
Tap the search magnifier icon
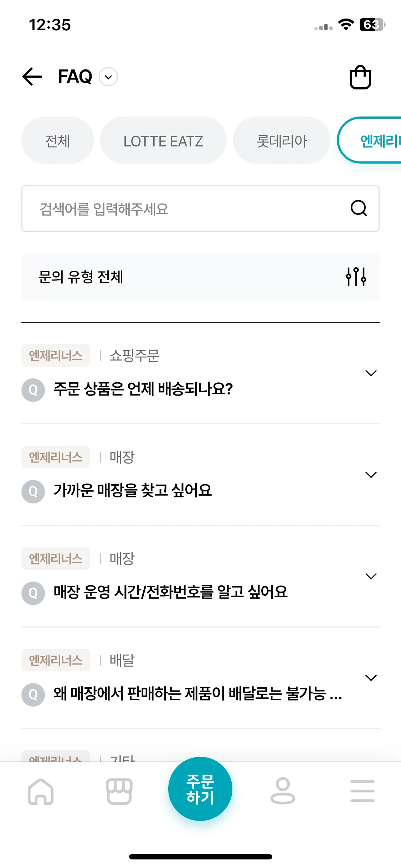(x=359, y=208)
